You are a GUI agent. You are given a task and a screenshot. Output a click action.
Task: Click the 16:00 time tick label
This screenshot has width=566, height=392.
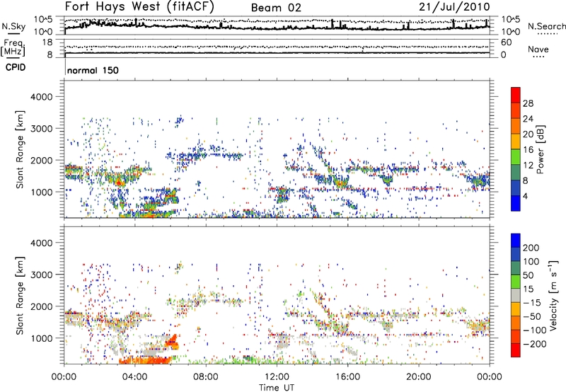tap(347, 377)
